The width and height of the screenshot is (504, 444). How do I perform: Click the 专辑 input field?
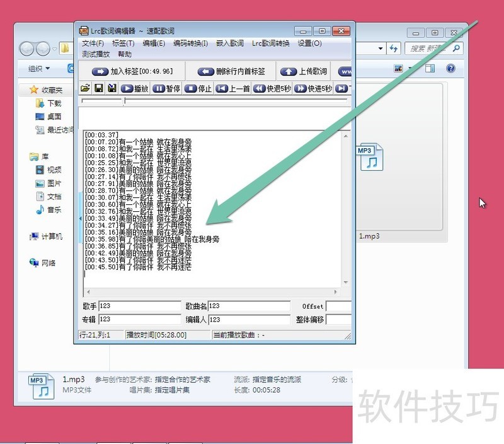140,320
